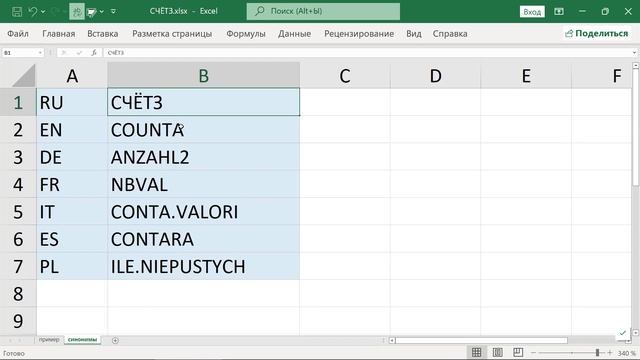Click zoom in plus button

point(610,353)
